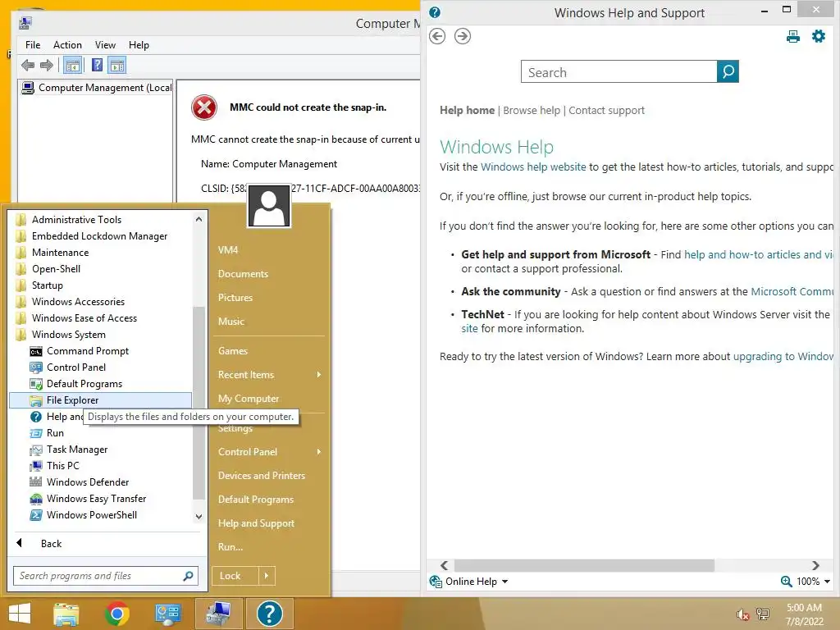Go forward in Windows Help and Support

[x=463, y=36]
